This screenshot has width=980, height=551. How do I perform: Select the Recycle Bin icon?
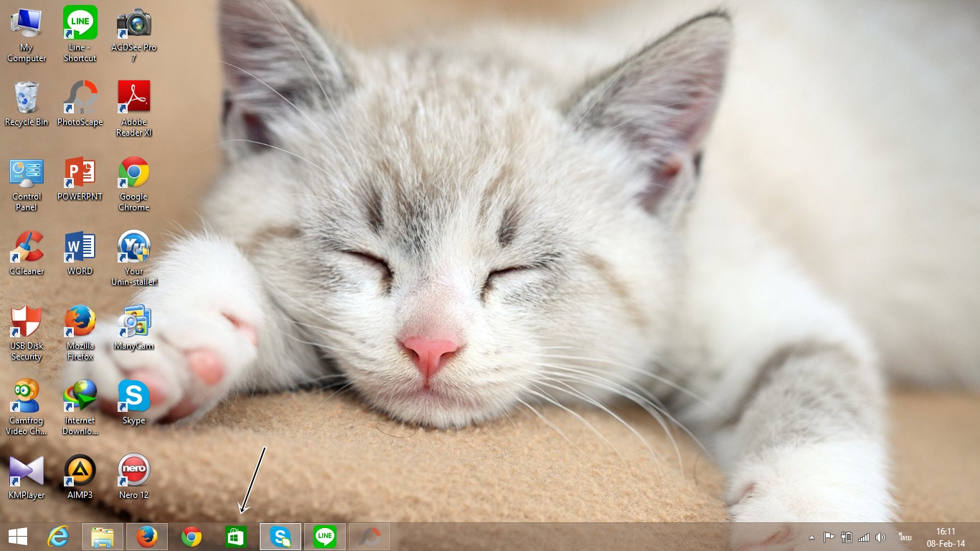tap(27, 104)
